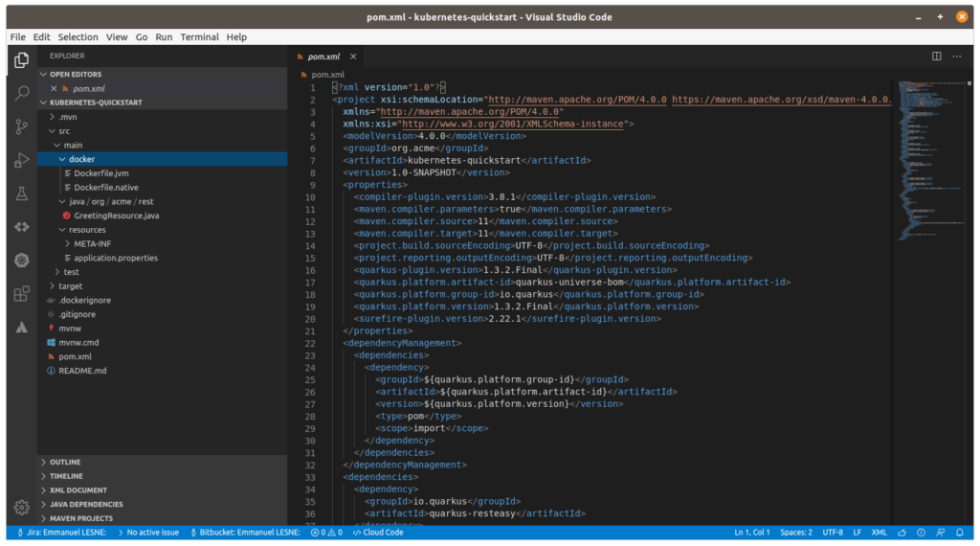Click No active issue in status bar

pyautogui.click(x=148, y=533)
